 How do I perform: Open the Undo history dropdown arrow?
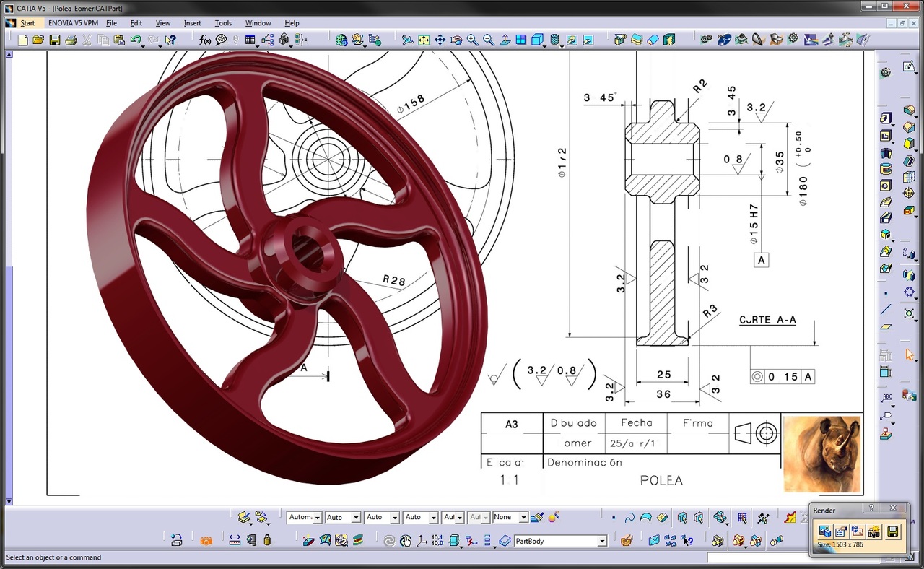click(x=143, y=45)
